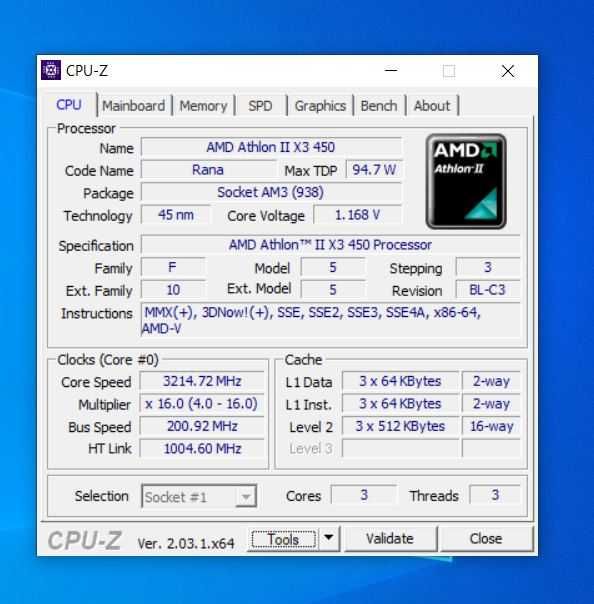The height and width of the screenshot is (604, 594).
Task: Open the Graphics tab
Action: click(320, 106)
